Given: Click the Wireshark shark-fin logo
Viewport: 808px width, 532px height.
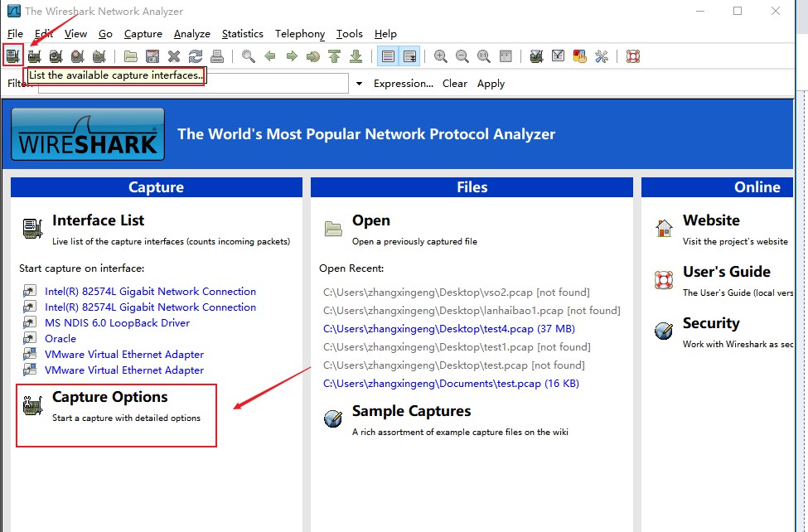Looking at the screenshot, I should [x=88, y=134].
